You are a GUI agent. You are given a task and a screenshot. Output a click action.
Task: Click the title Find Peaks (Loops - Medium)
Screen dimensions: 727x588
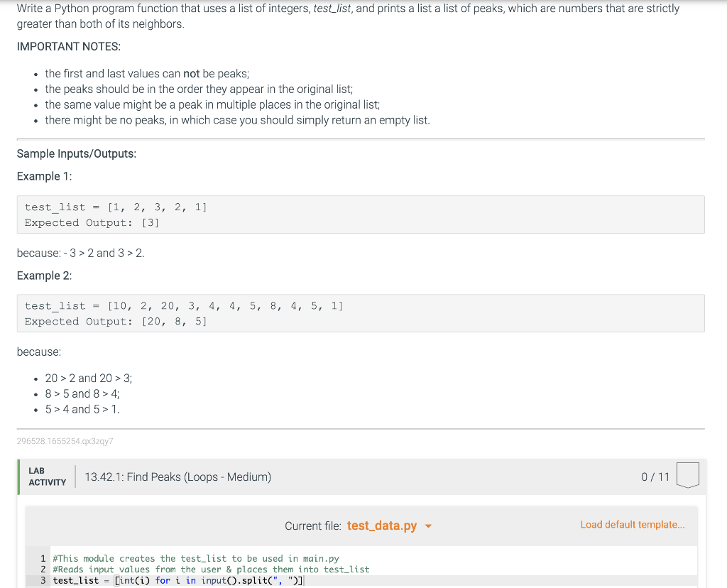177,477
